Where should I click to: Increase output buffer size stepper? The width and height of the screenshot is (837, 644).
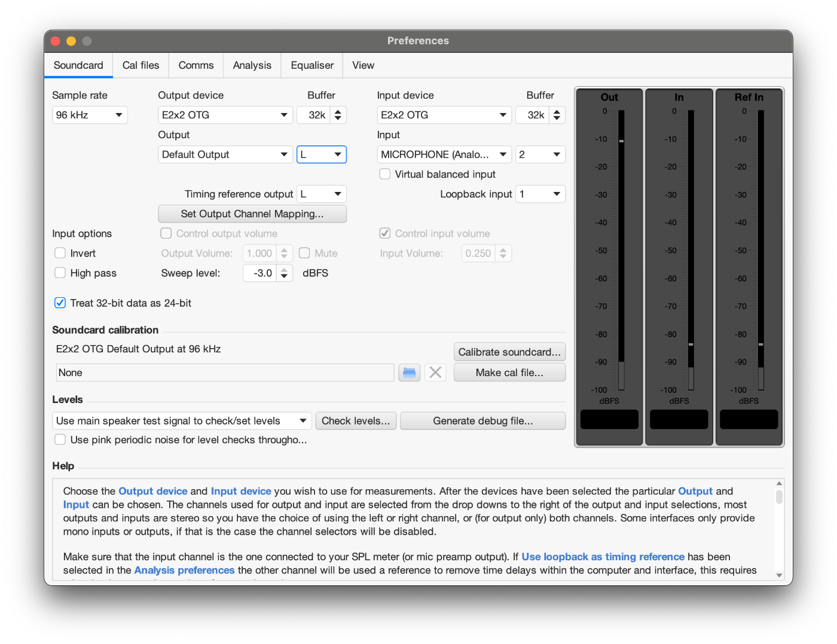click(x=338, y=111)
